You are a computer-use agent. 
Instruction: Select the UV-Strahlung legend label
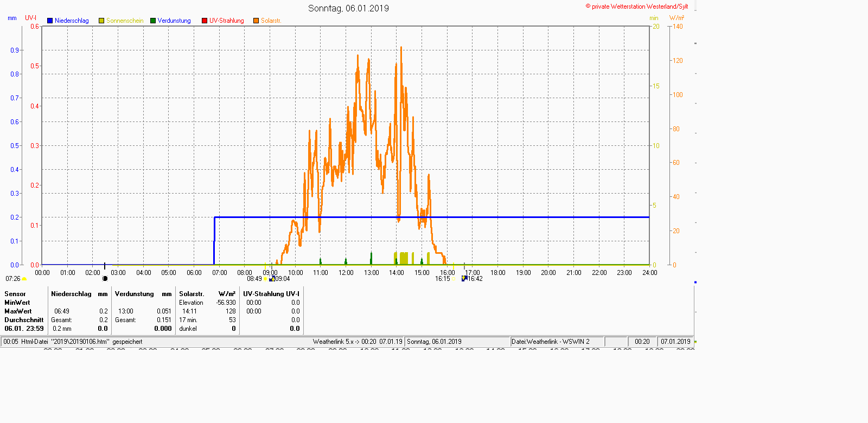(x=227, y=21)
